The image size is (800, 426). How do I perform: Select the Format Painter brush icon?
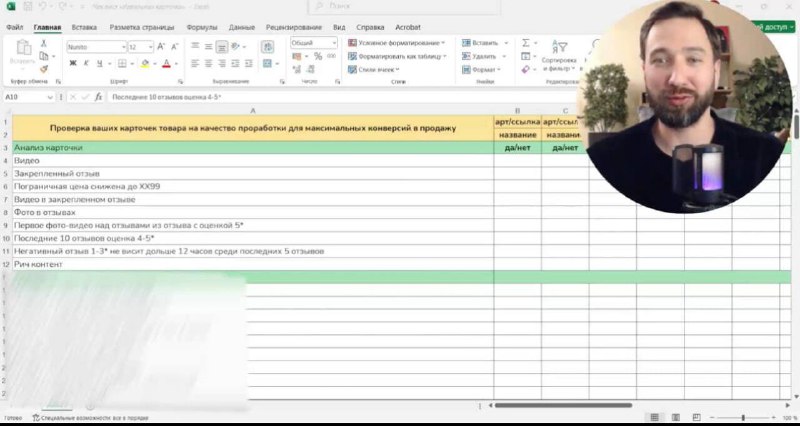pos(44,70)
